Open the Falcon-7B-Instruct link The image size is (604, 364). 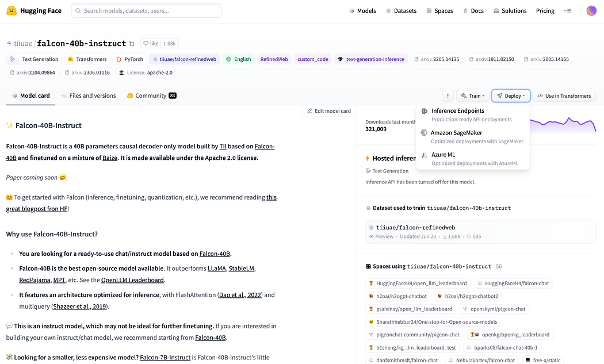click(x=165, y=358)
